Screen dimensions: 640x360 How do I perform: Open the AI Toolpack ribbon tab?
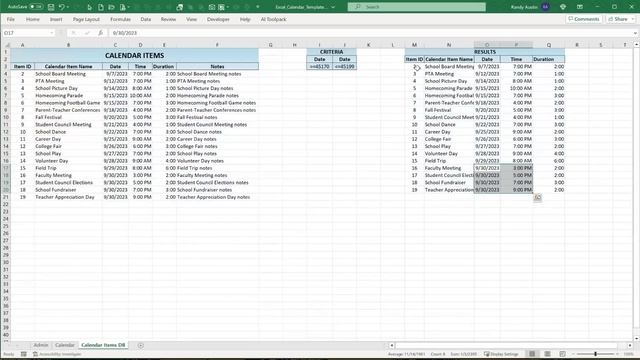pyautogui.click(x=273, y=19)
